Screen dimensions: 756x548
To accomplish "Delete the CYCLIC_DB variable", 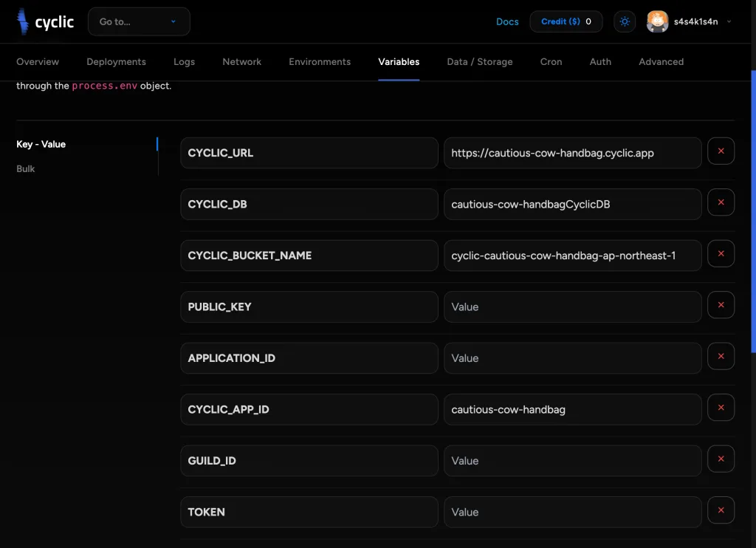I will point(721,202).
